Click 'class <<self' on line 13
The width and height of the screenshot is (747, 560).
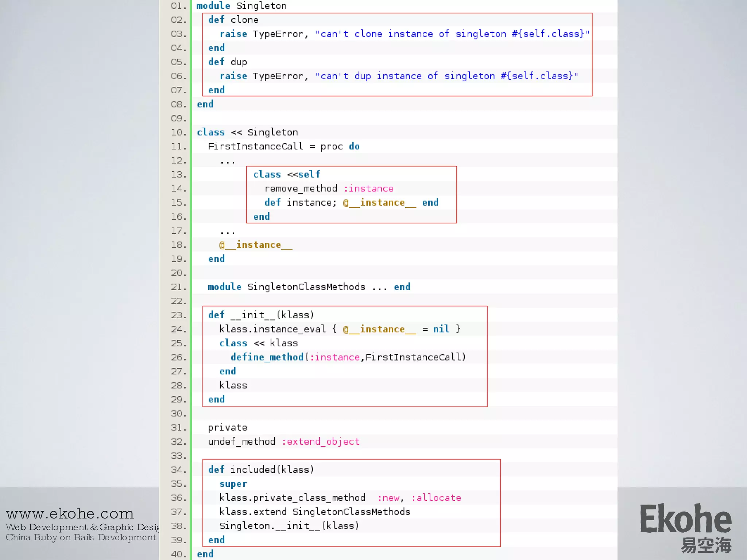287,174
